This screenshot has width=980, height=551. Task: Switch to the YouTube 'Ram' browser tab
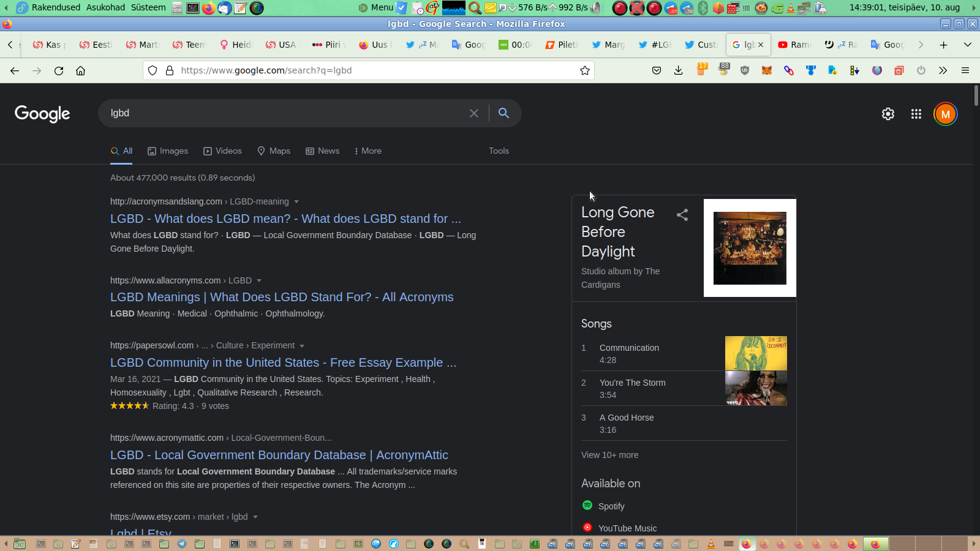point(794,45)
